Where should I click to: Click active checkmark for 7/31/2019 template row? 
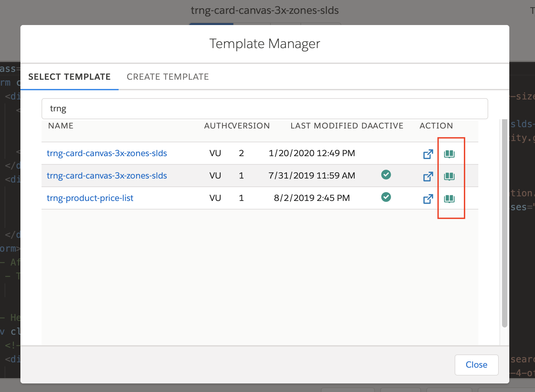click(x=386, y=175)
